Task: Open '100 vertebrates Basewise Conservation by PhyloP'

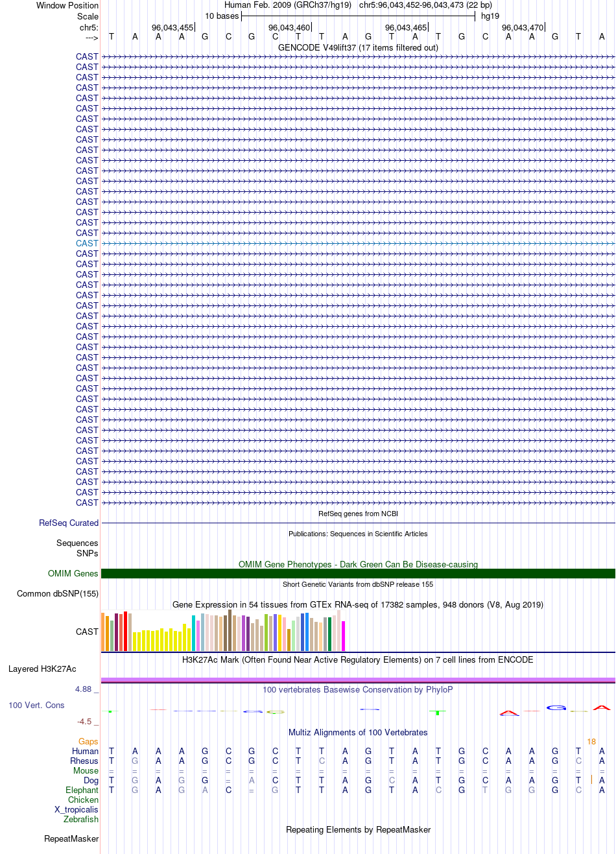Action: (x=358, y=689)
